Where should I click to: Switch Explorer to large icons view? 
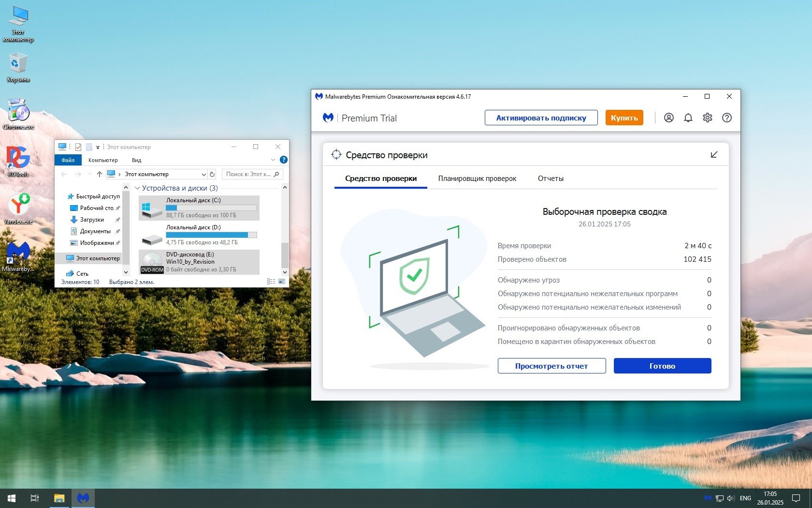282,282
